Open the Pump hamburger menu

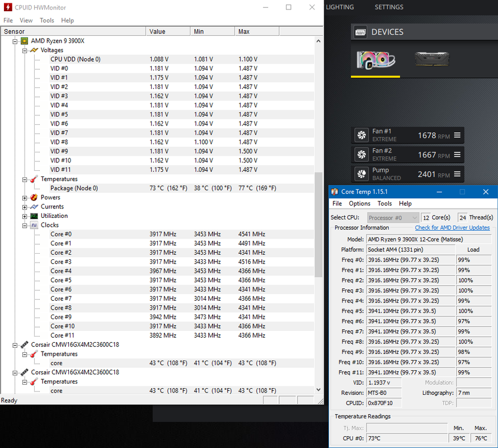pyautogui.click(x=457, y=174)
